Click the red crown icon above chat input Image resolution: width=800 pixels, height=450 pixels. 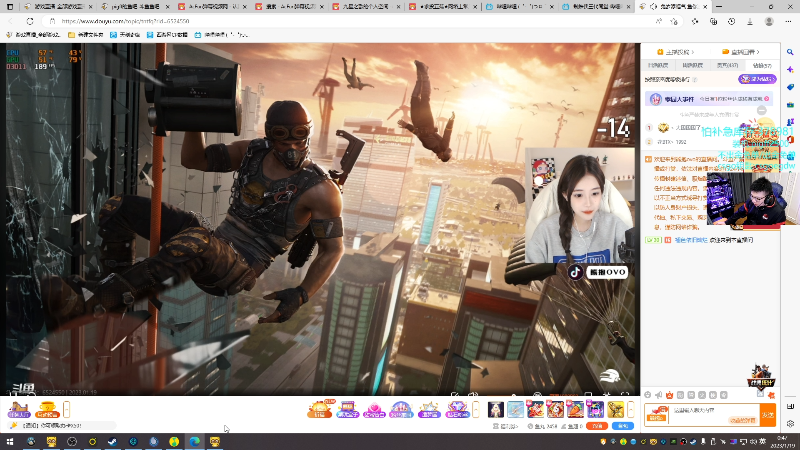coord(669,395)
